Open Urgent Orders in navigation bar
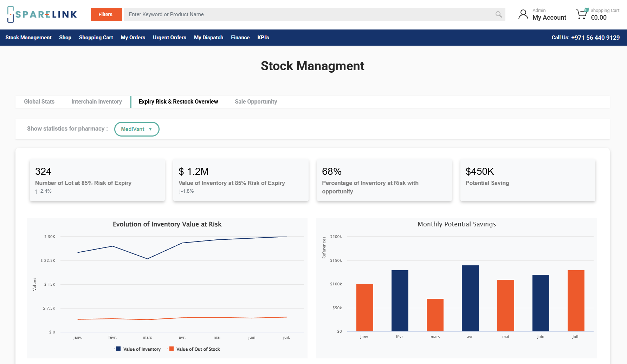The image size is (627, 364). (169, 38)
